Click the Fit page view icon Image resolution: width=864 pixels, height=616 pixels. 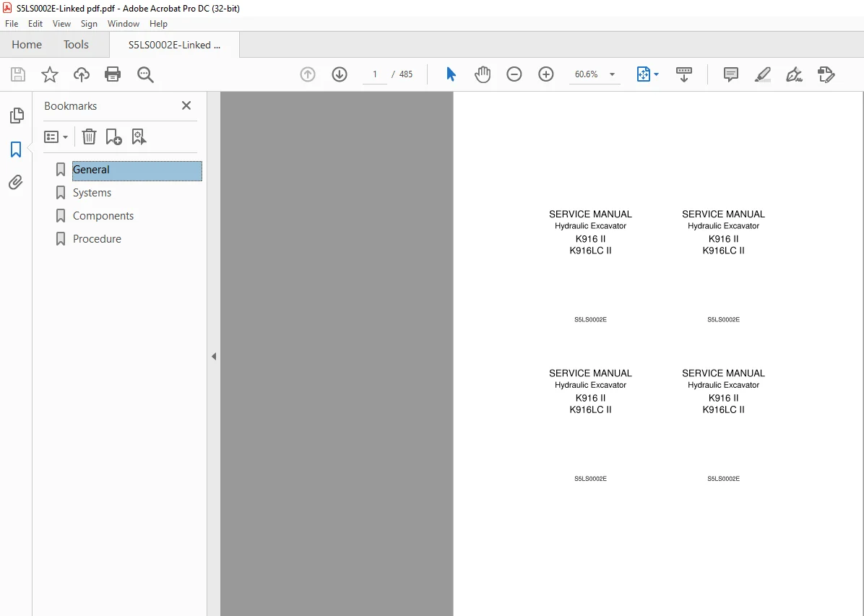click(x=643, y=74)
